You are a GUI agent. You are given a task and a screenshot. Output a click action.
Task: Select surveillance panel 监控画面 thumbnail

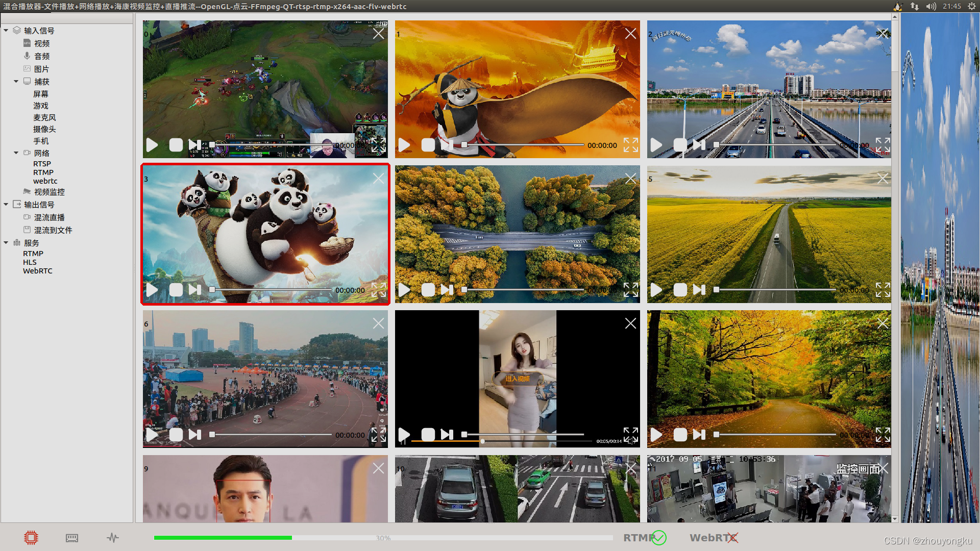[769, 488]
